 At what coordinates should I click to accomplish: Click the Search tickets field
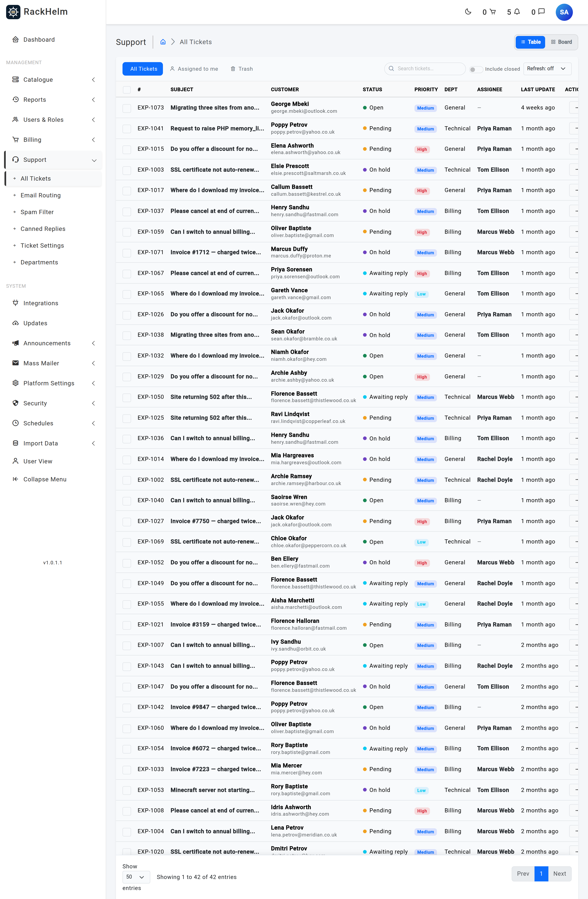click(425, 68)
